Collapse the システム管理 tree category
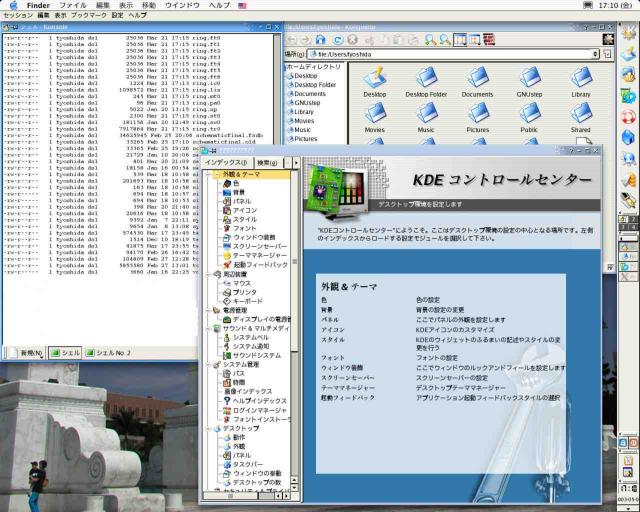This screenshot has height=512, width=640. pyautogui.click(x=209, y=364)
